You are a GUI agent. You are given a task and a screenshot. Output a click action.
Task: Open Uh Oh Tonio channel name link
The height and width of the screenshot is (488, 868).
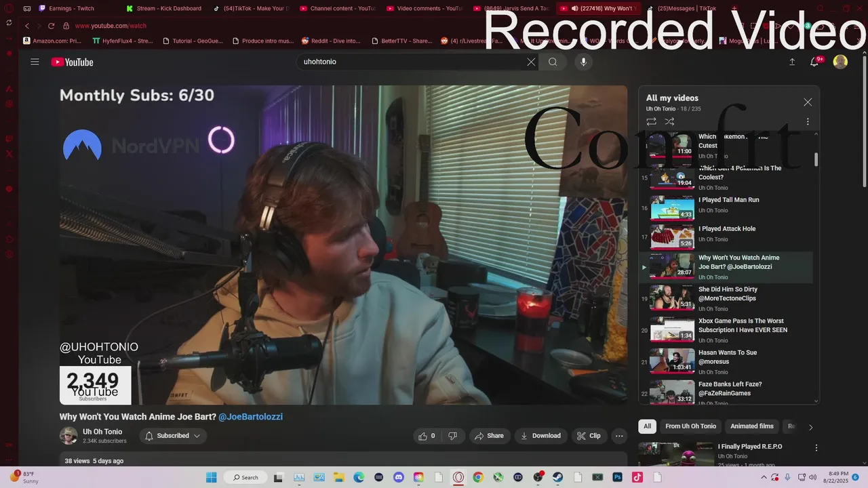tap(102, 432)
